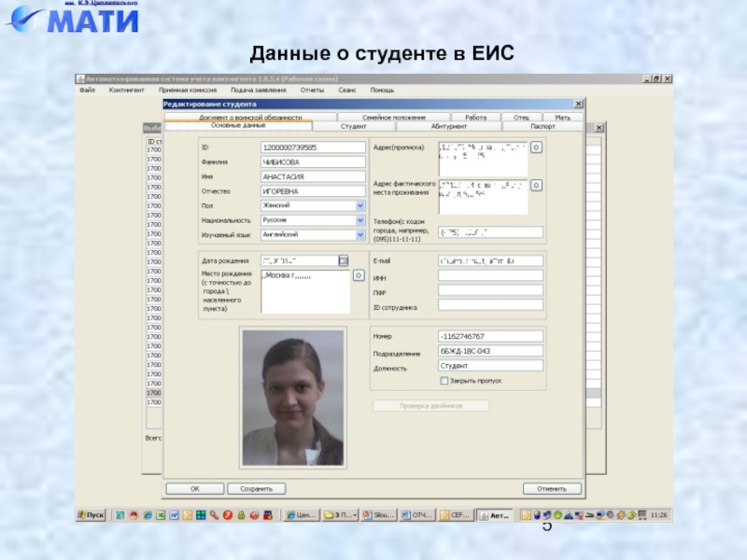
Task: Click the blue grid quick launch icon
Action: pos(201,515)
